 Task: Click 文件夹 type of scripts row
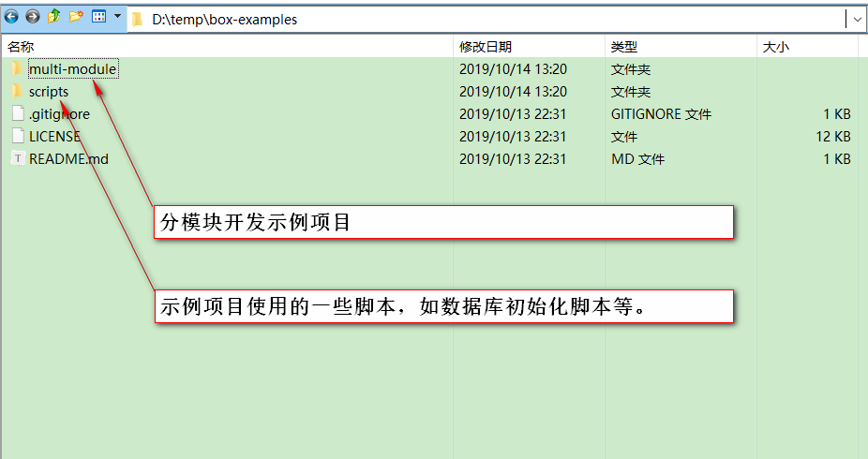point(631,92)
